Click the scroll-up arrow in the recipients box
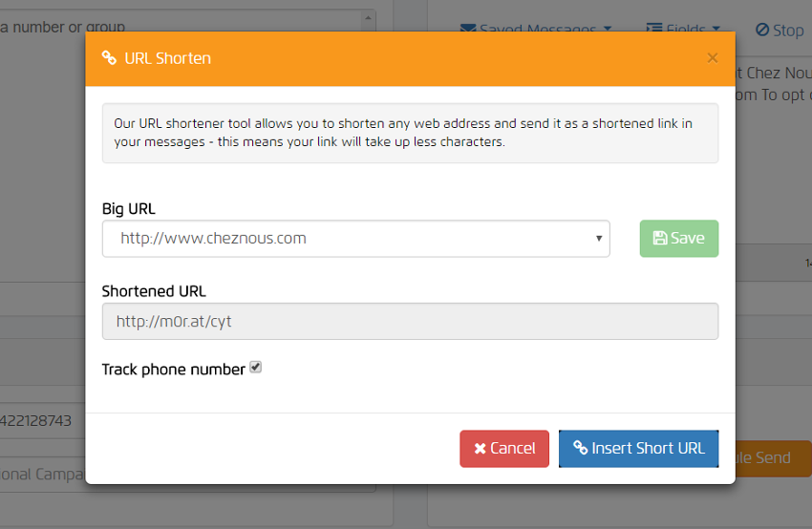This screenshot has height=529, width=812. click(368, 18)
